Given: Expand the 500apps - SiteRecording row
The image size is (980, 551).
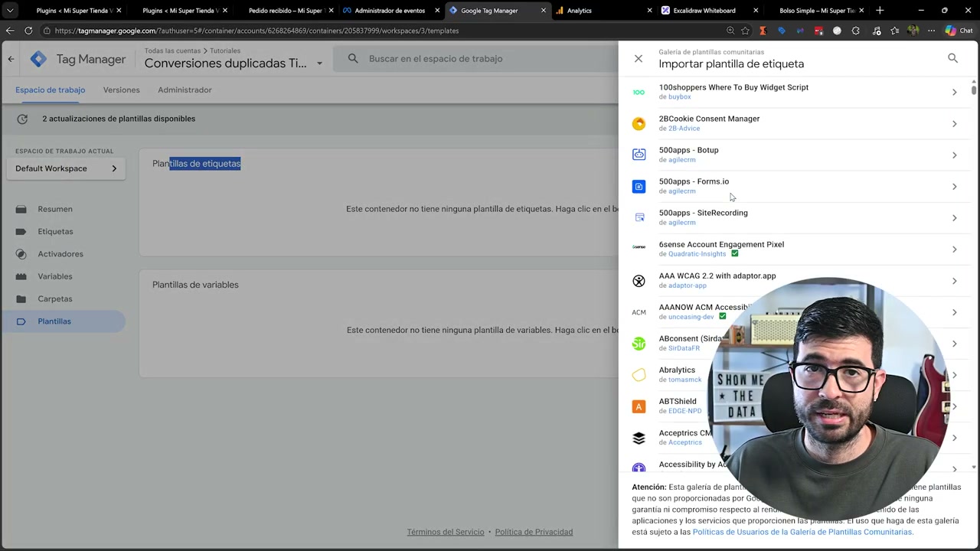Looking at the screenshot, I should point(954,217).
